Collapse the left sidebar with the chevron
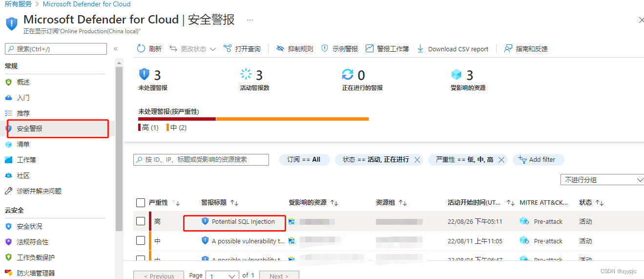 [x=116, y=49]
